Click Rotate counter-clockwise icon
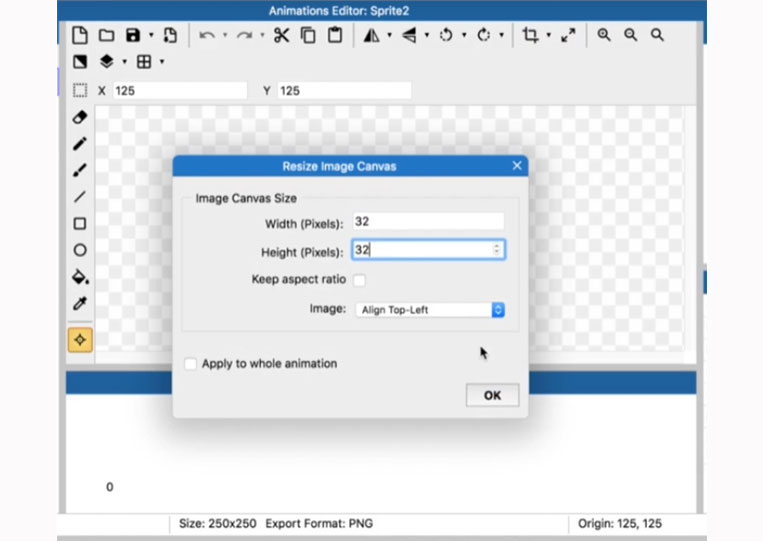The height and width of the screenshot is (541, 763). (x=446, y=35)
